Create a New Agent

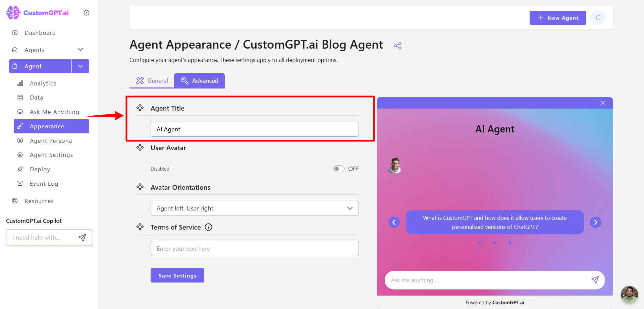tap(558, 18)
